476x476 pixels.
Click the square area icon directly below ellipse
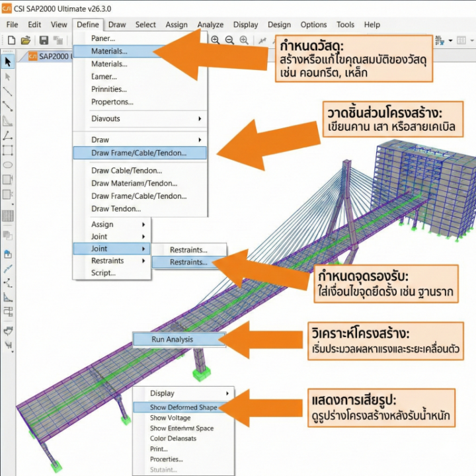[7, 179]
